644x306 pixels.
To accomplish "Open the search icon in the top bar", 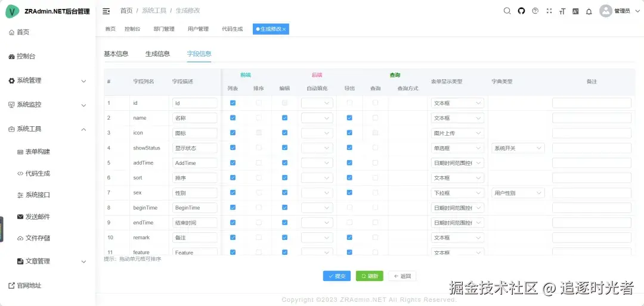I will 507,11.
